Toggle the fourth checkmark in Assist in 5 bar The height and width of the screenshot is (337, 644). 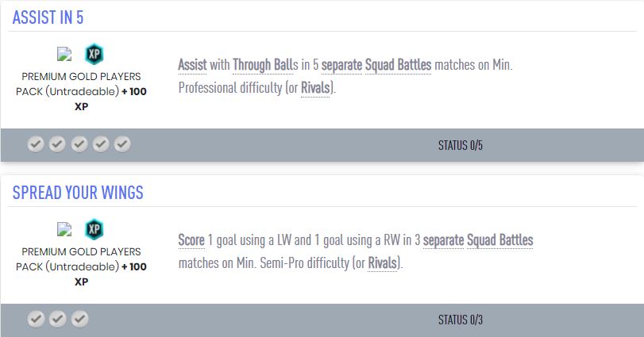(x=100, y=144)
